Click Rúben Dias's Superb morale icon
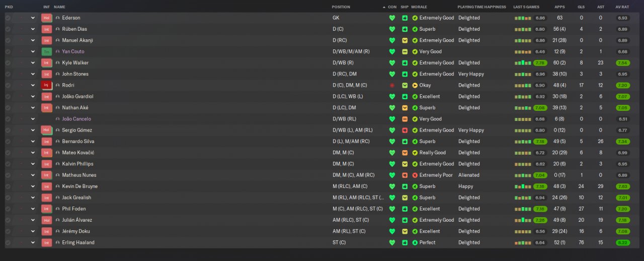The image size is (644, 261). (x=415, y=29)
